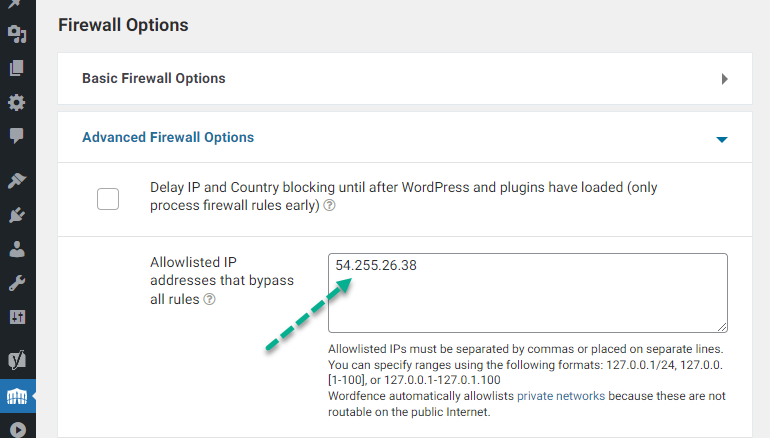Viewport: 770px width, 438px height.
Task: Open the private networks link
Action: coord(561,396)
